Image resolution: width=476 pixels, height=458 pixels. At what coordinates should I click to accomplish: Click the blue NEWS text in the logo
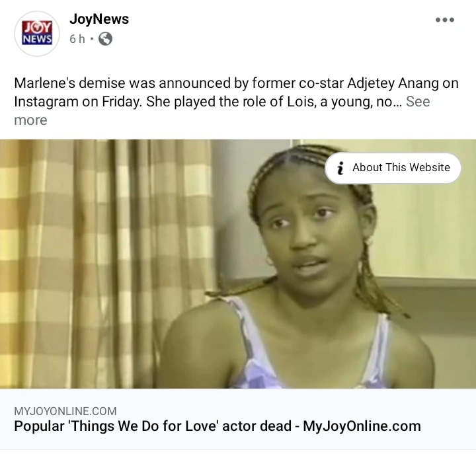pos(37,39)
